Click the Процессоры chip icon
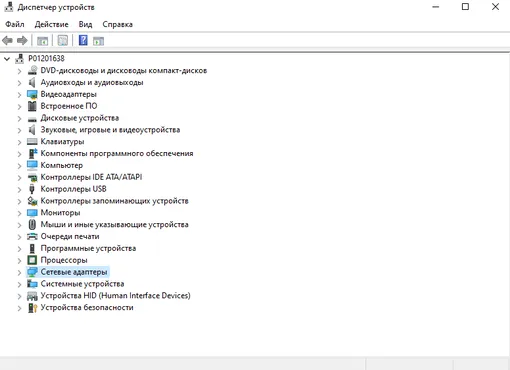The image size is (510, 370). 32,260
